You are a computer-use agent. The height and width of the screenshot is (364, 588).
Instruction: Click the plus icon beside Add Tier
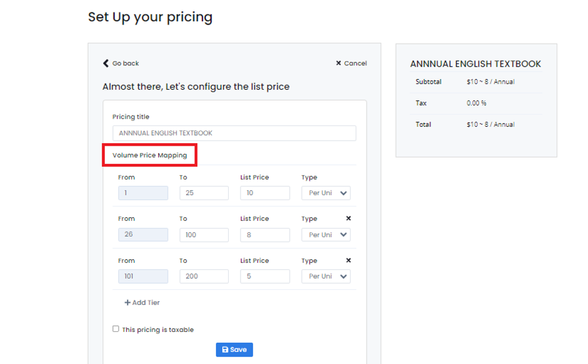coord(128,302)
